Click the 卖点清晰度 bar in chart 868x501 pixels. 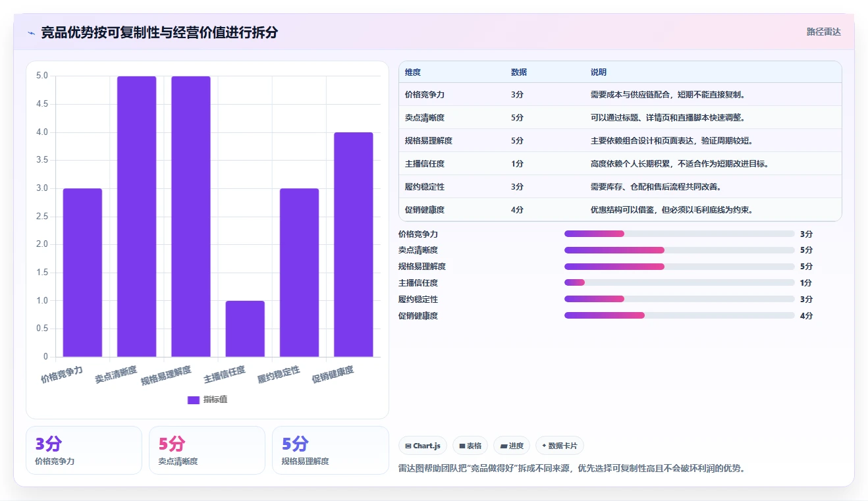(136, 217)
